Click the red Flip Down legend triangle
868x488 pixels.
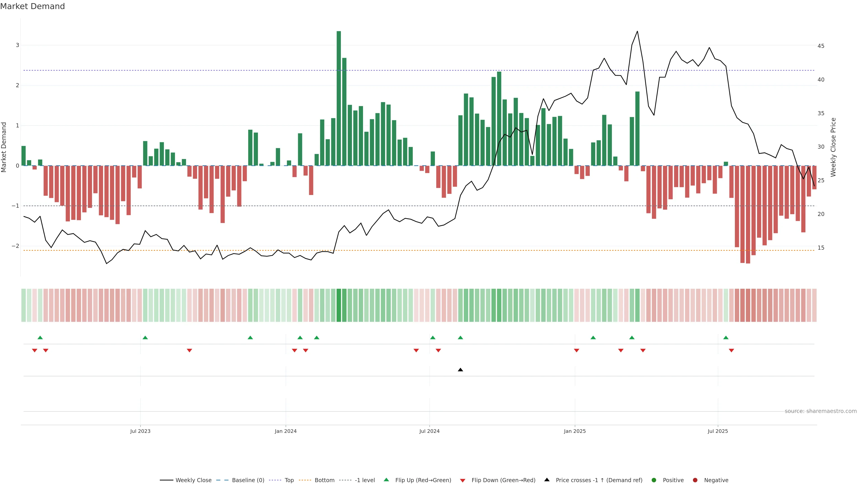(x=462, y=480)
